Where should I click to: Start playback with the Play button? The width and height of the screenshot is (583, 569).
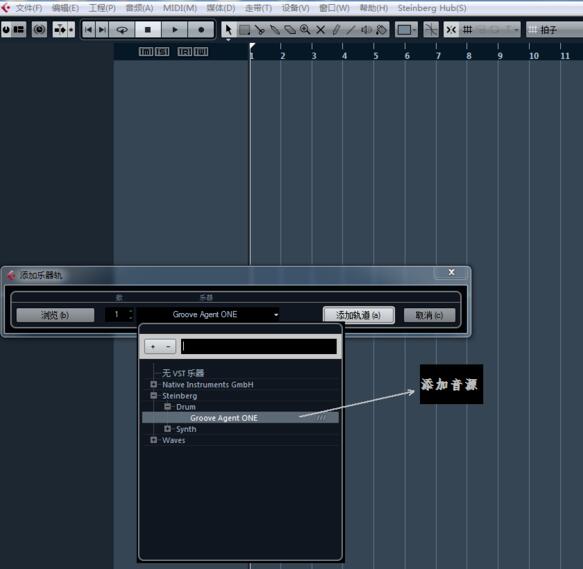[175, 29]
